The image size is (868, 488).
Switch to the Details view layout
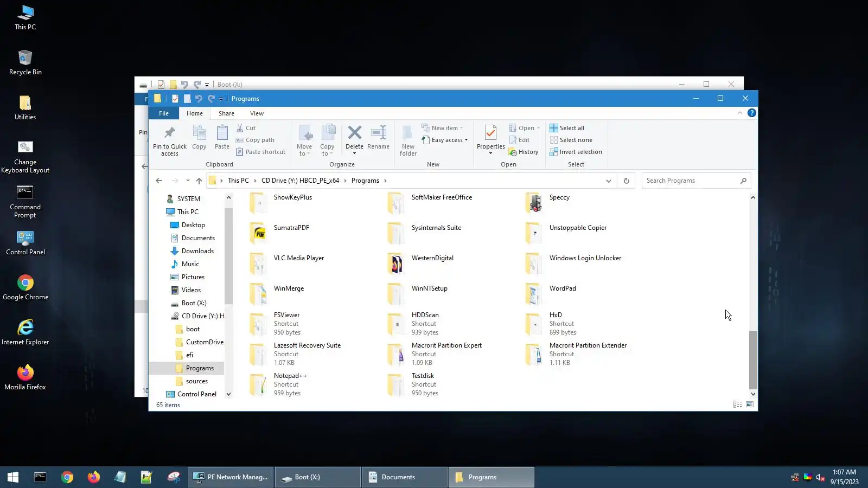(x=738, y=404)
